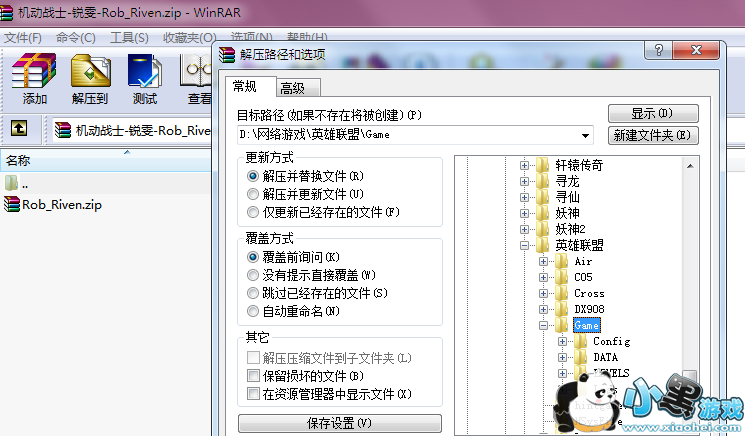Viewport: 745px width, 436px height.
Task: Open the destination path dropdown arrow
Action: click(x=585, y=135)
